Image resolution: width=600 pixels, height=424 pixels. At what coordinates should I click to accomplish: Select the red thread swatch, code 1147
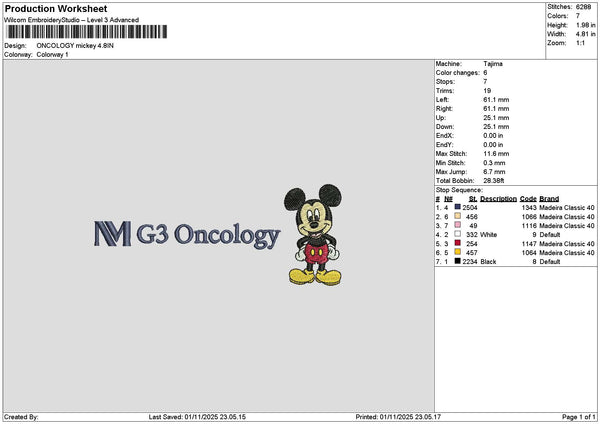click(457, 243)
